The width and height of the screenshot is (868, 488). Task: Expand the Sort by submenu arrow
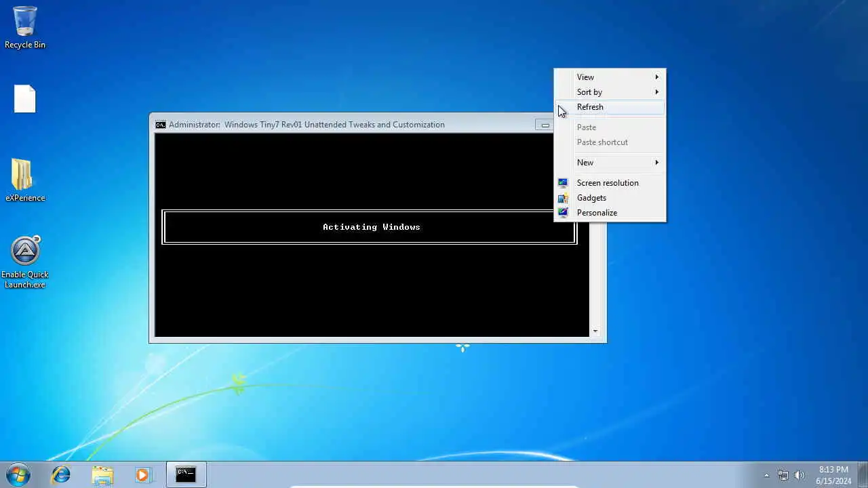[x=656, y=92]
